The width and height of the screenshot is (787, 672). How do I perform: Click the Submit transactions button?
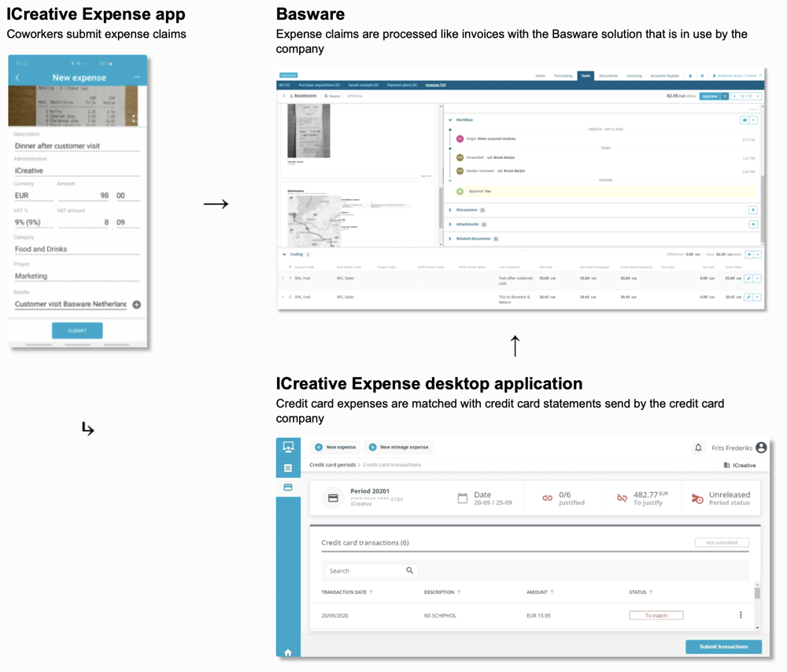[x=723, y=646]
